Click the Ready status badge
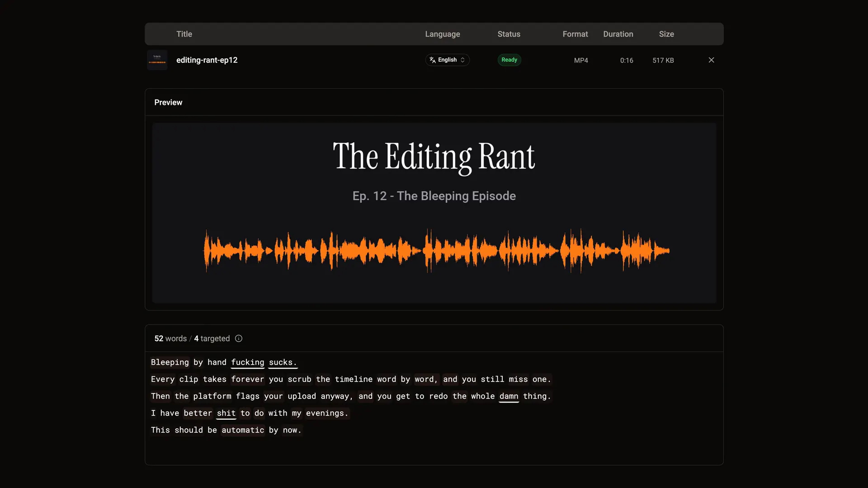 (x=509, y=60)
